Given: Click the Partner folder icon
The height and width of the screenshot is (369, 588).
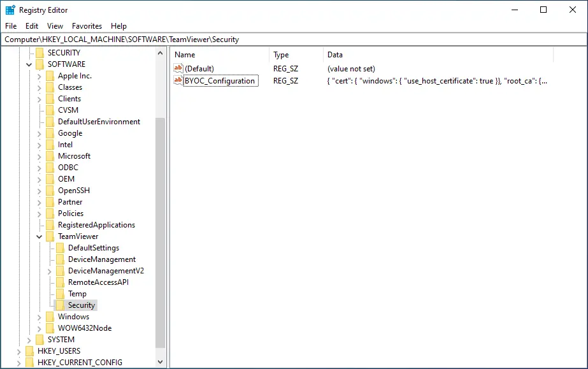Looking at the screenshot, I should tap(50, 202).
